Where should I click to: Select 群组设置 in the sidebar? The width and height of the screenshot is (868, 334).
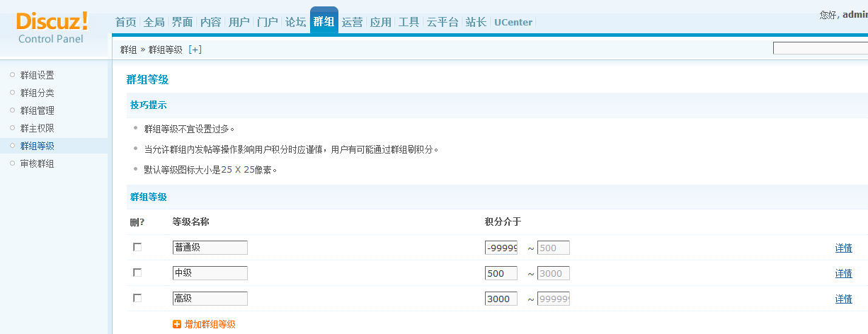tap(37, 75)
